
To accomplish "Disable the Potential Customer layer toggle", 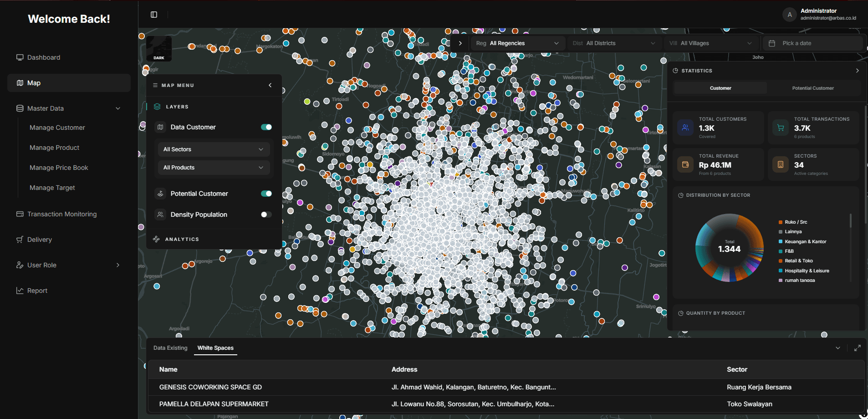I will click(x=266, y=194).
